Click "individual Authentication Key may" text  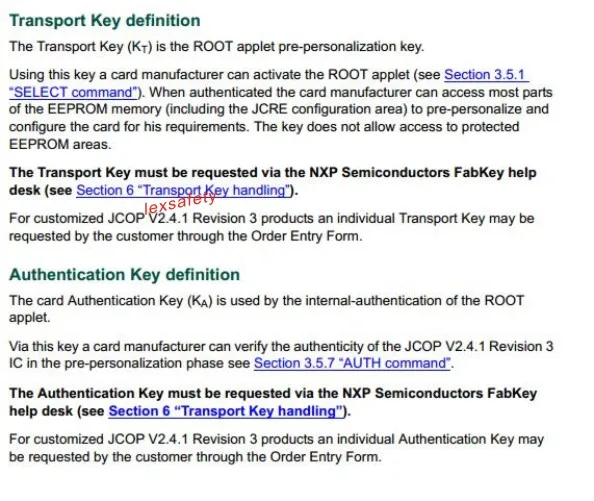[439, 439]
